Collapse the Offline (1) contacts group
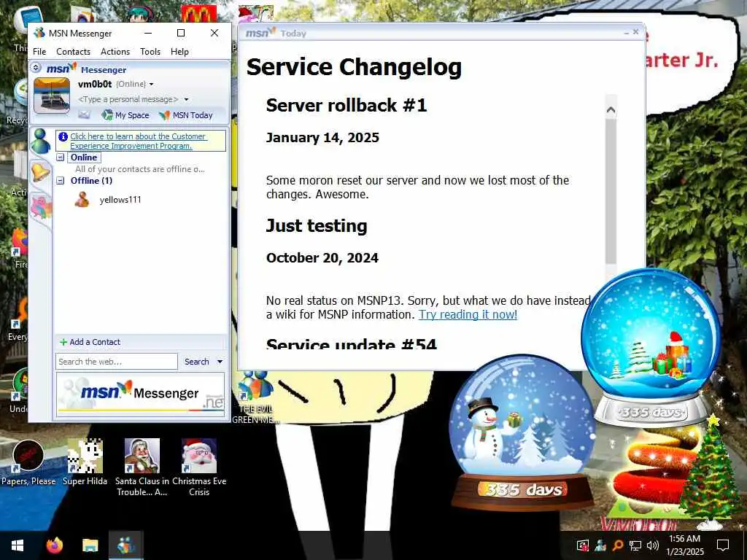 [x=61, y=181]
